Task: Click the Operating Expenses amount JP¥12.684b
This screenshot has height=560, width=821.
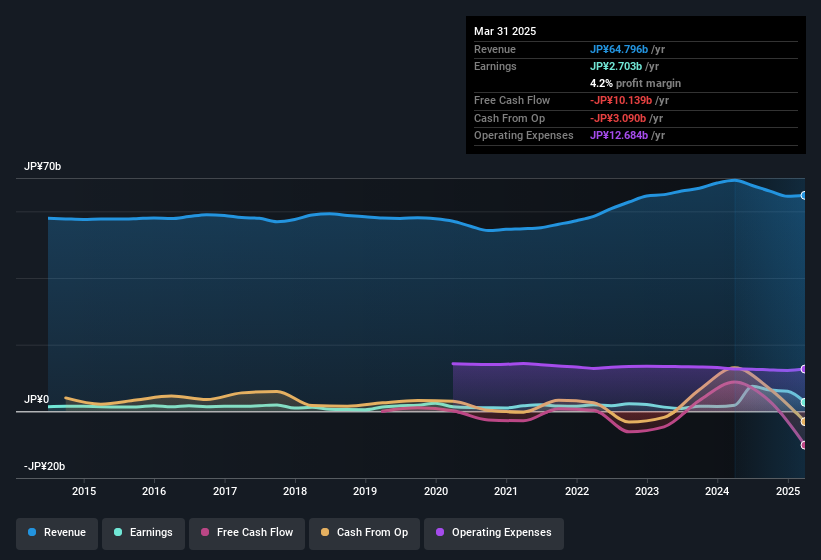Action: (x=626, y=135)
